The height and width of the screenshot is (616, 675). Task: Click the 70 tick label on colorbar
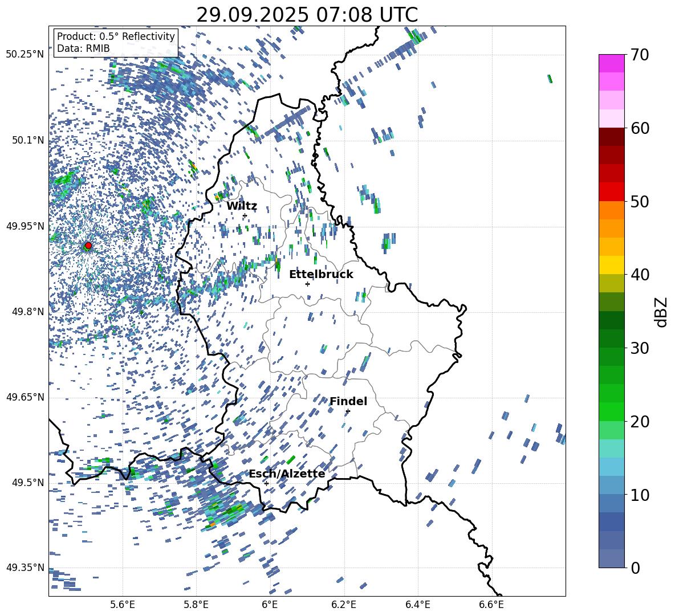click(640, 55)
